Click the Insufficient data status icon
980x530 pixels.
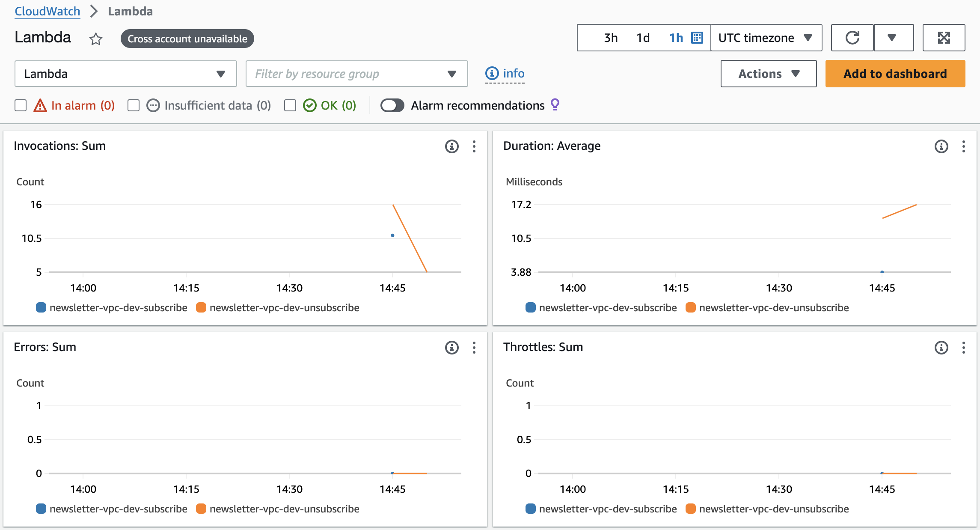tap(153, 105)
